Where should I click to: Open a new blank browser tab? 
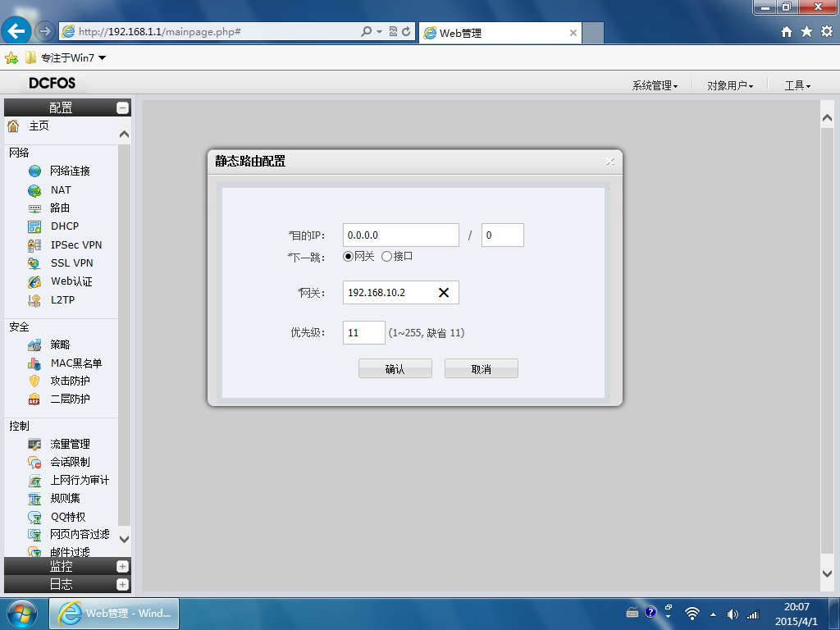point(593,33)
